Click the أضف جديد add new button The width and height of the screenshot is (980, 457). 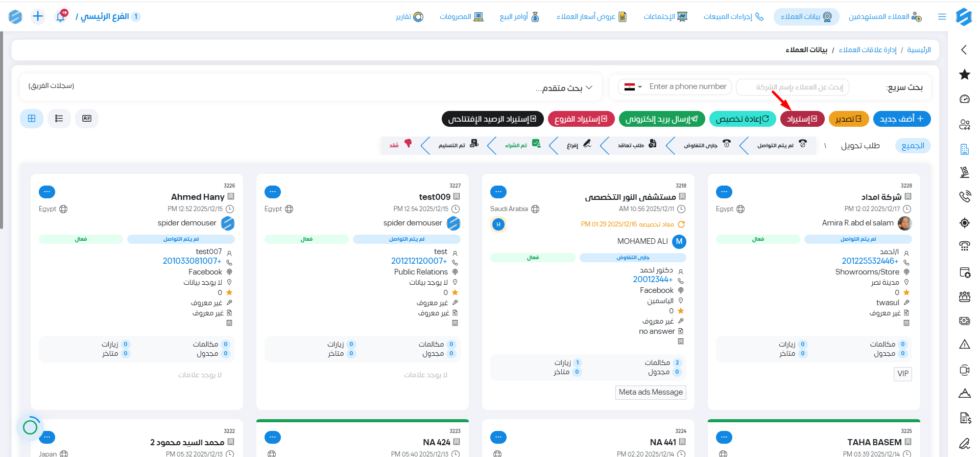point(901,119)
